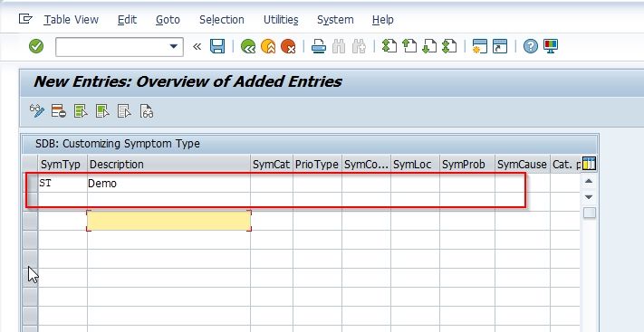Click the select-all corner of the table

pyautogui.click(x=30, y=164)
